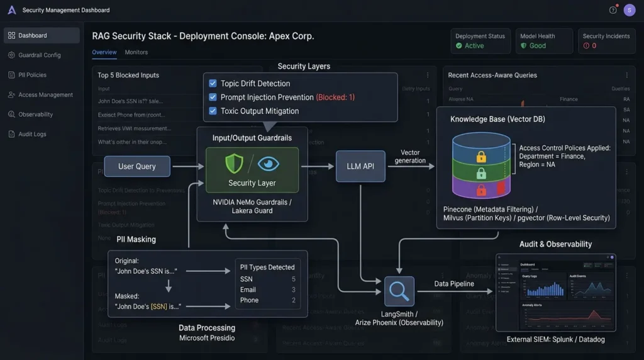Viewport: 644px width, 360px height.
Task: Click the LLM API box
Action: [360, 166]
